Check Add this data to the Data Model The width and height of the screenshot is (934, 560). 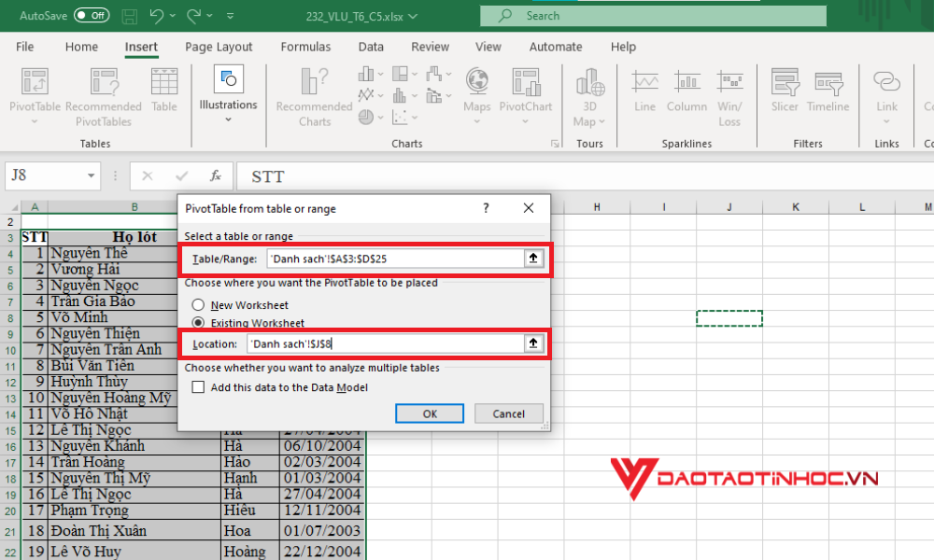[198, 387]
